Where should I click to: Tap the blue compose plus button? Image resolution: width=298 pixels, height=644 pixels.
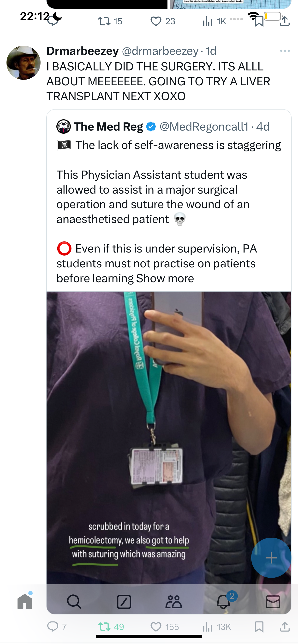click(271, 558)
